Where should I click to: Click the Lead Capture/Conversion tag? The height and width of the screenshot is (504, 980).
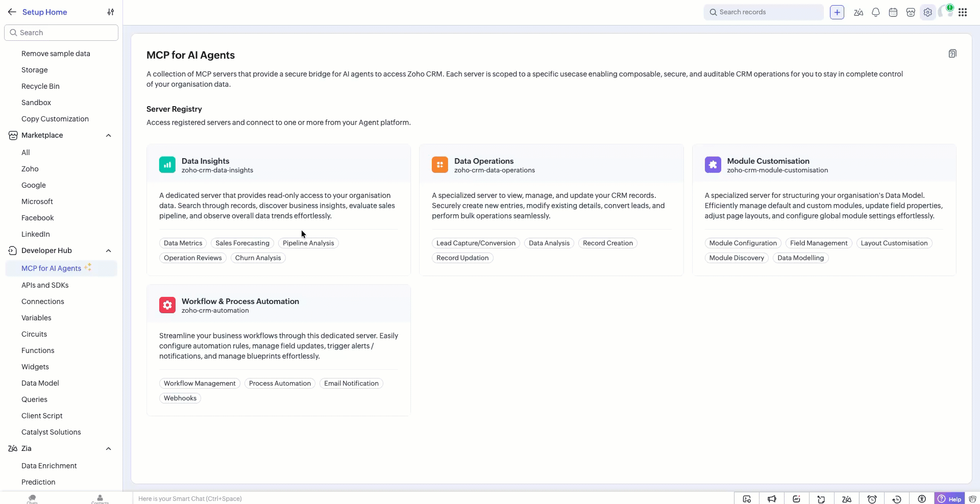(476, 243)
